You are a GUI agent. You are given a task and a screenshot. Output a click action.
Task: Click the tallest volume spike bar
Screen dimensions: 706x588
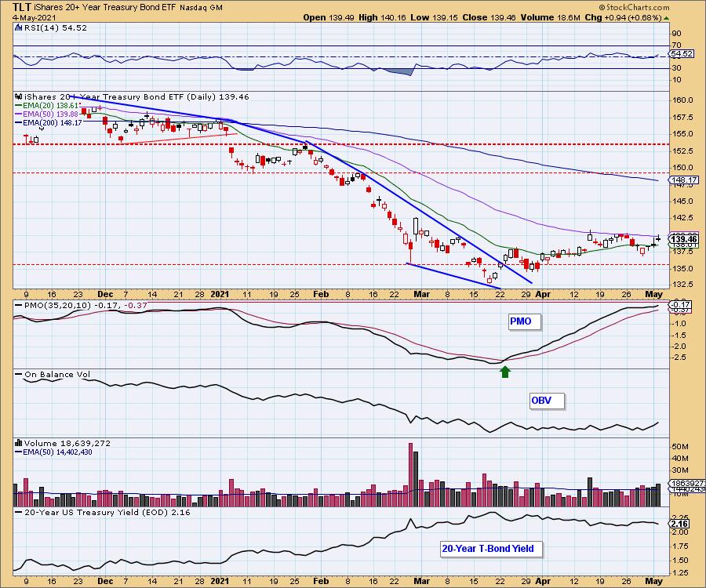410,474
